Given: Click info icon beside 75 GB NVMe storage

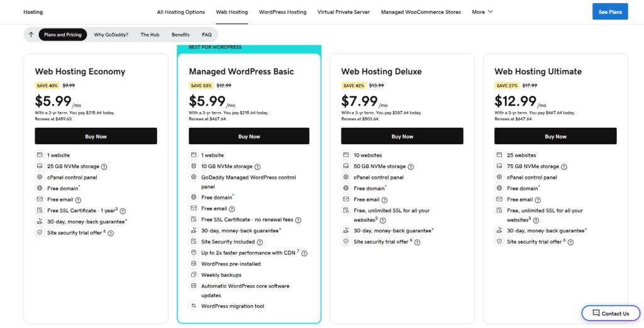Looking at the screenshot, I should click(564, 167).
